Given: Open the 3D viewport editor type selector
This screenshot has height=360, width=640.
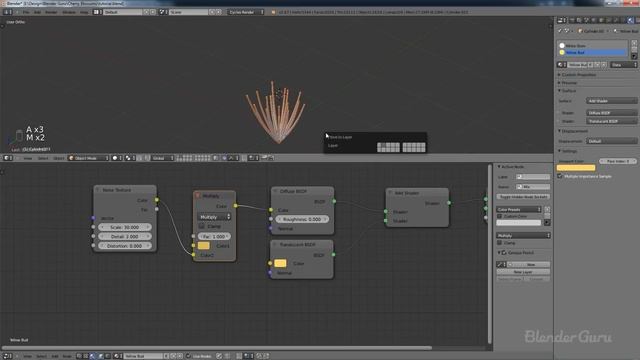Looking at the screenshot, I should click(7, 158).
